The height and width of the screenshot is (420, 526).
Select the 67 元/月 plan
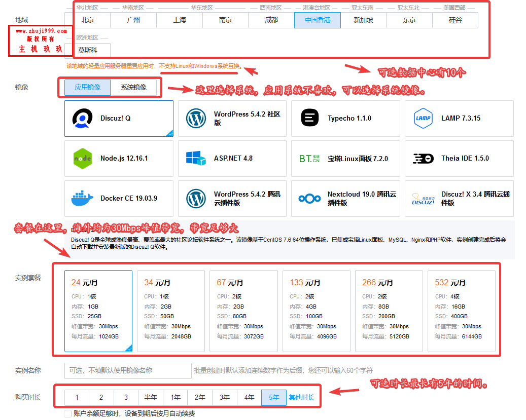[x=243, y=311]
